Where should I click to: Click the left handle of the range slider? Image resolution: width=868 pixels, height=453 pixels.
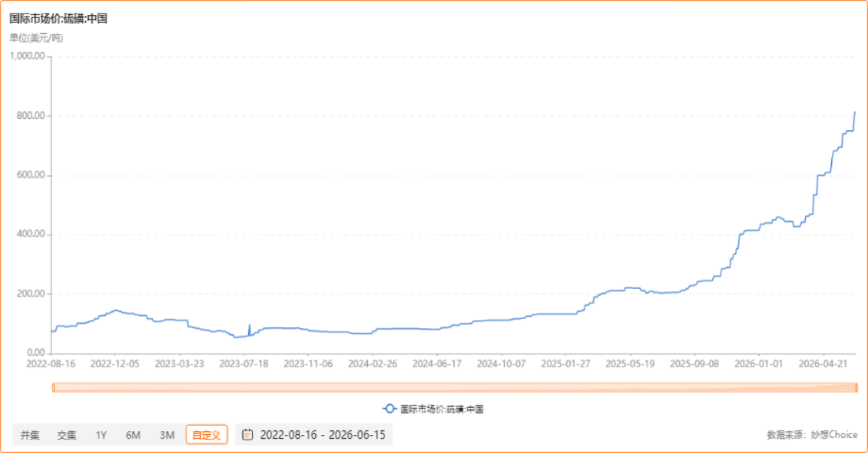53,388
